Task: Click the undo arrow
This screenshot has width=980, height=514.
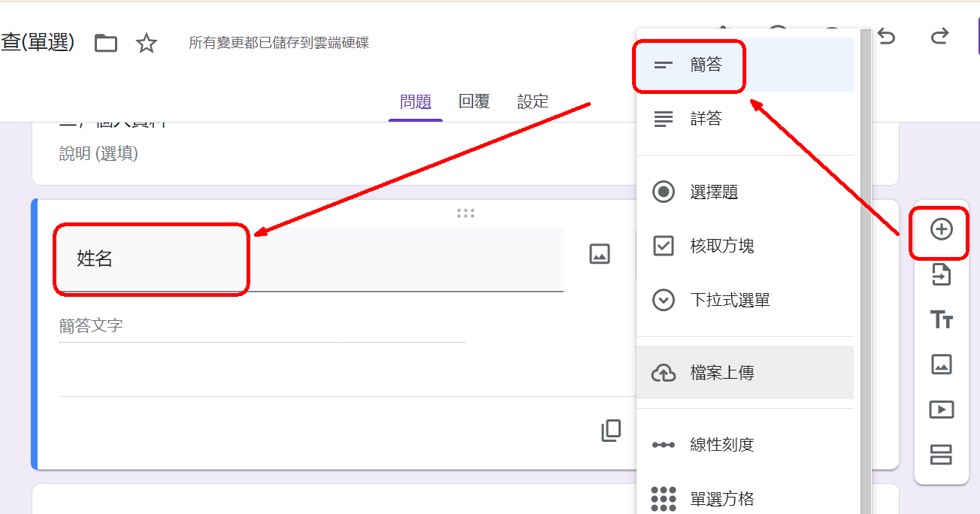Action: tap(887, 37)
